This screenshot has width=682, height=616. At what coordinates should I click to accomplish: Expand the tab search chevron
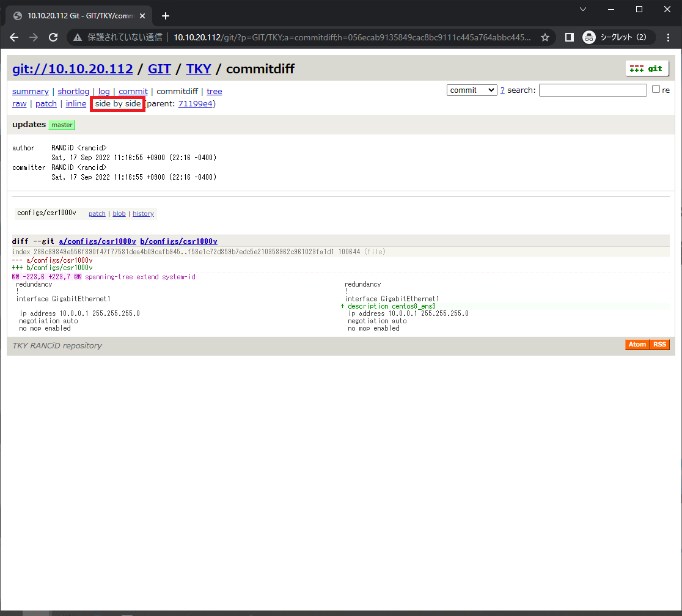click(x=583, y=9)
